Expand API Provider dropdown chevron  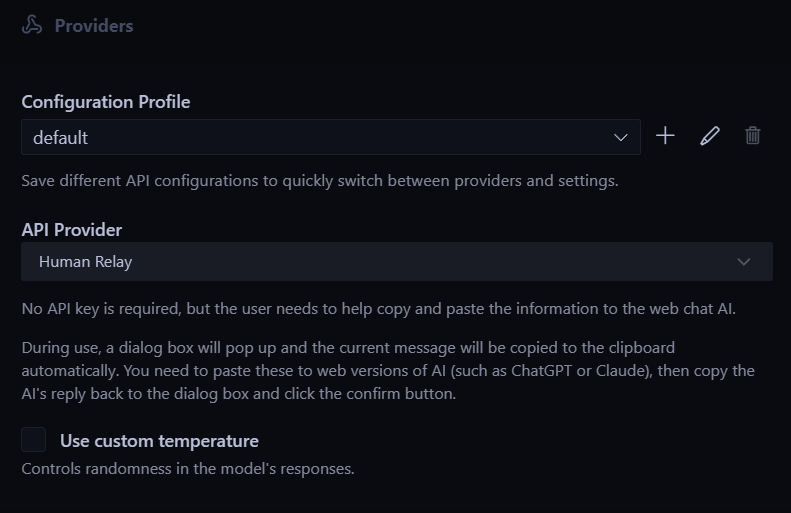point(743,262)
